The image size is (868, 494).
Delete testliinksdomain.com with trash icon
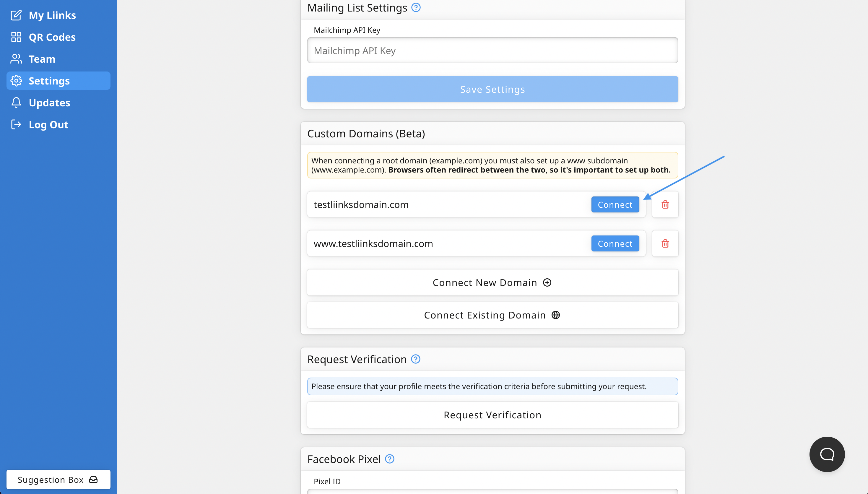coord(665,204)
